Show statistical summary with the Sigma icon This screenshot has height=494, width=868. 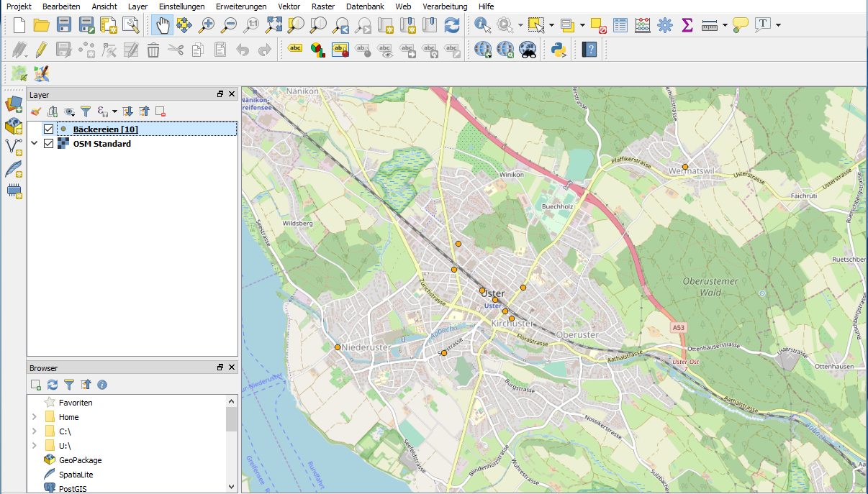click(x=687, y=25)
